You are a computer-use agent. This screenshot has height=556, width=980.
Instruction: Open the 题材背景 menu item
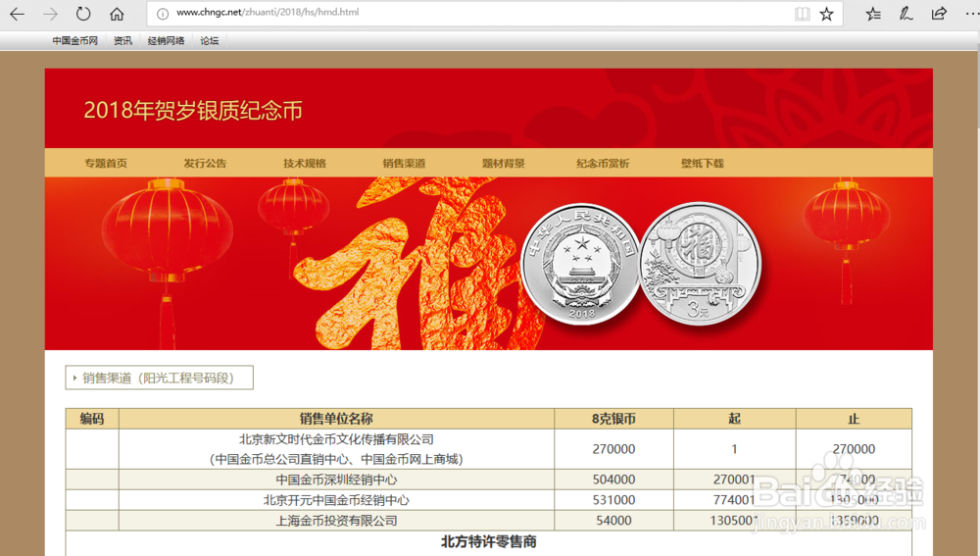tap(503, 163)
